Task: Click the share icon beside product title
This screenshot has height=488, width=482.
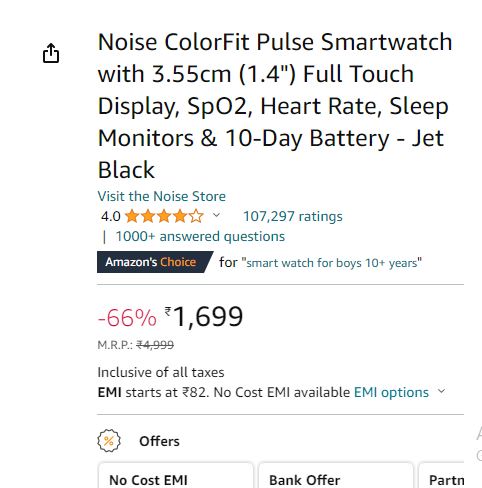Action: point(51,53)
